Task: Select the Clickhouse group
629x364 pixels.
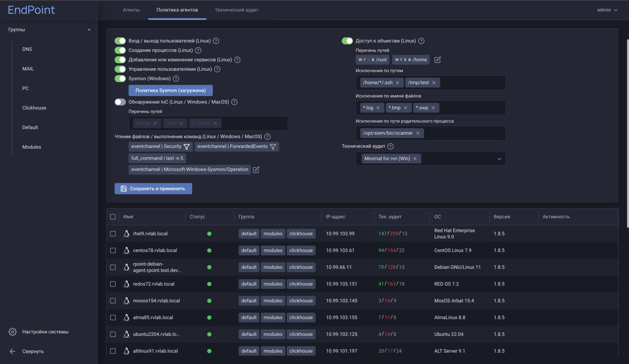Action: pos(34,108)
